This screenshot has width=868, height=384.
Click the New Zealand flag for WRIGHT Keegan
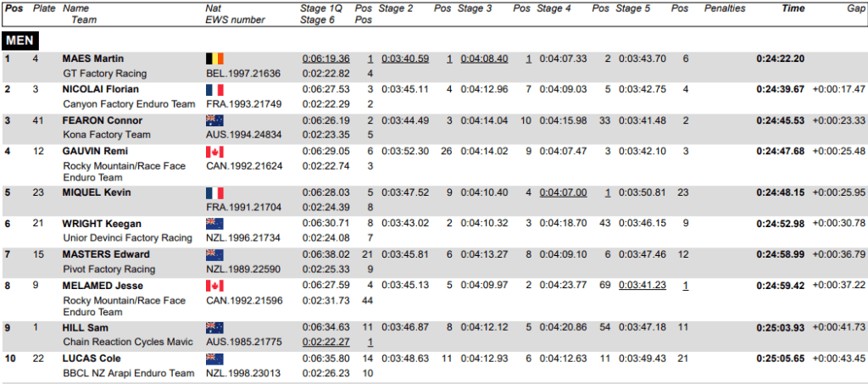214,224
